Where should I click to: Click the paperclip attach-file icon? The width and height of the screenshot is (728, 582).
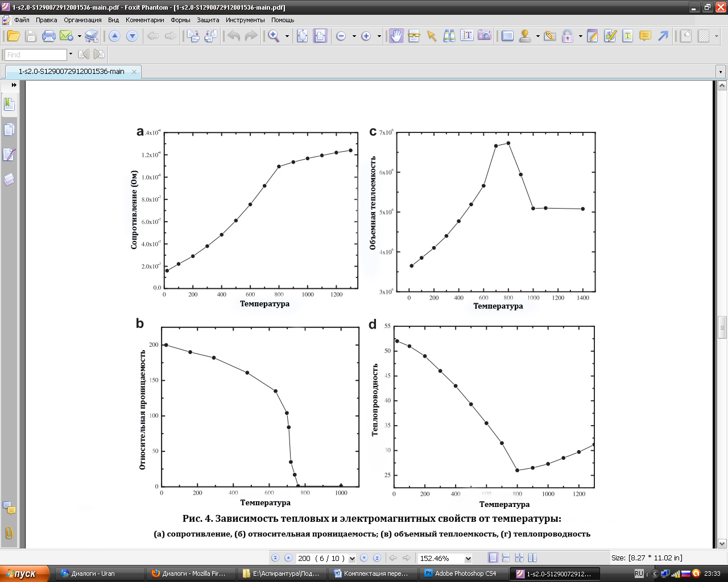pyautogui.click(x=549, y=36)
